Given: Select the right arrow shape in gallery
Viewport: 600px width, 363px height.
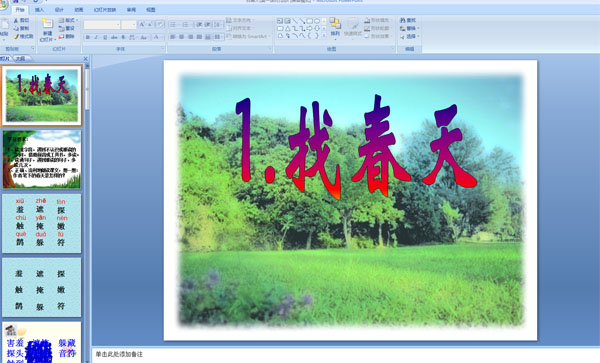Looking at the screenshot, I should pyautogui.click(x=310, y=28).
